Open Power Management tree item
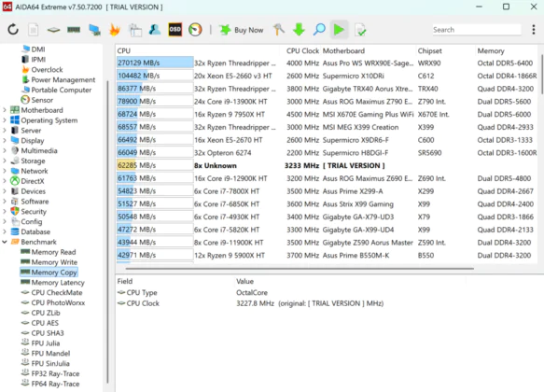Viewport: 544px width, 392px height. [x=59, y=79]
